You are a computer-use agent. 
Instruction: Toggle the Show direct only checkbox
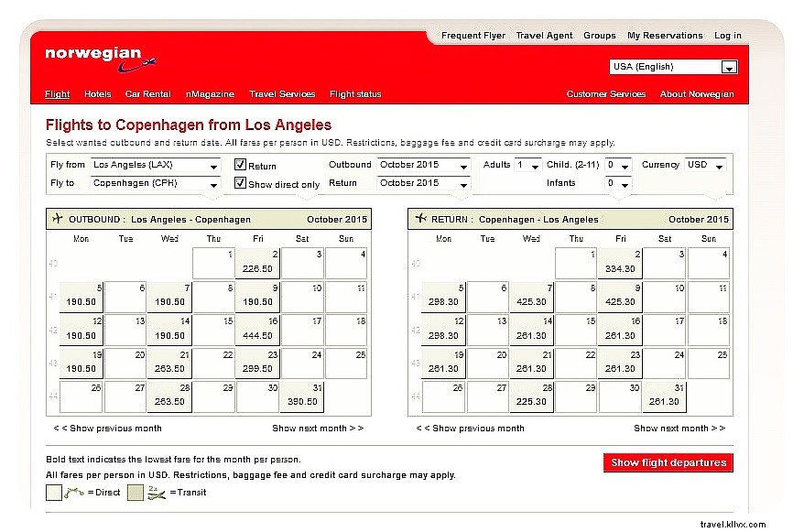point(240,183)
